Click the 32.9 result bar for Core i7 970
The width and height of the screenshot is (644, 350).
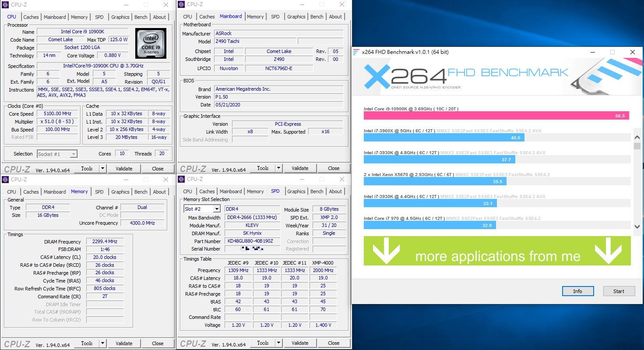coord(430,225)
